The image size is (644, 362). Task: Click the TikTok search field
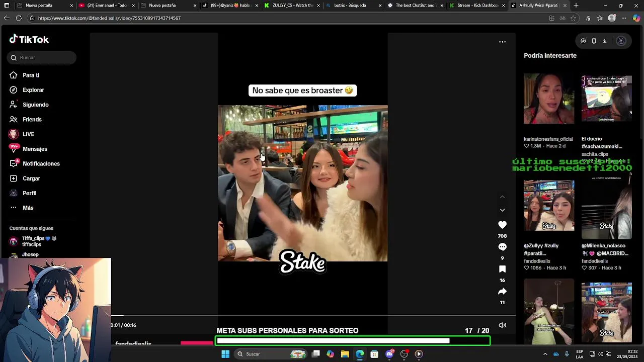(x=42, y=58)
